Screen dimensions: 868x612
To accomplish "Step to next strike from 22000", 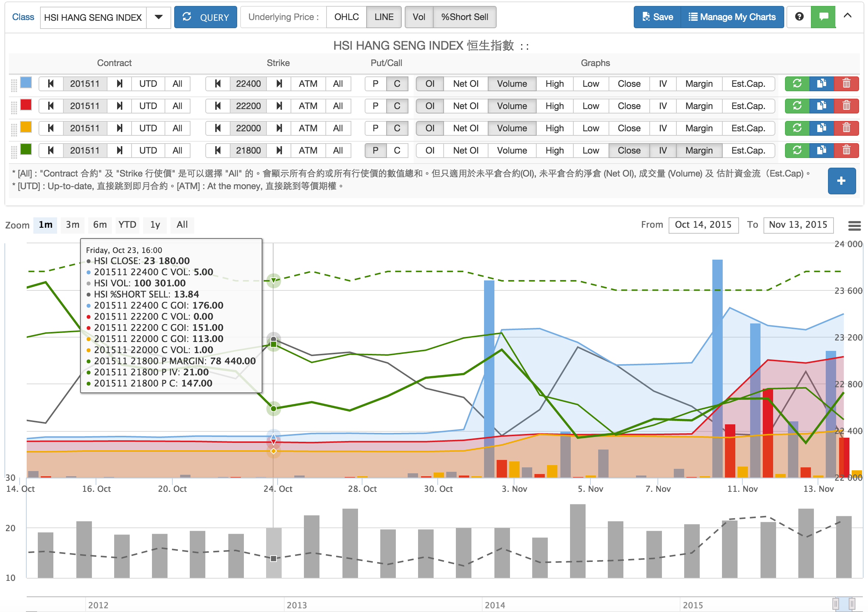I will click(279, 128).
